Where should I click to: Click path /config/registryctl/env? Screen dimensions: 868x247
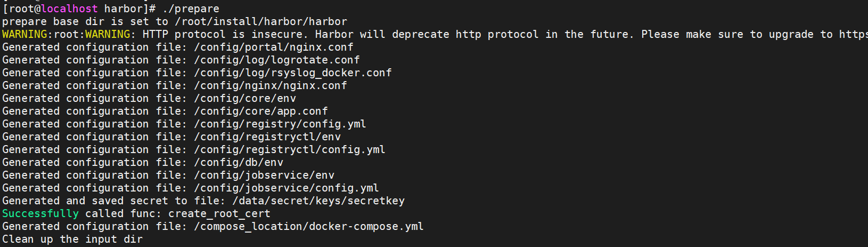(267, 137)
